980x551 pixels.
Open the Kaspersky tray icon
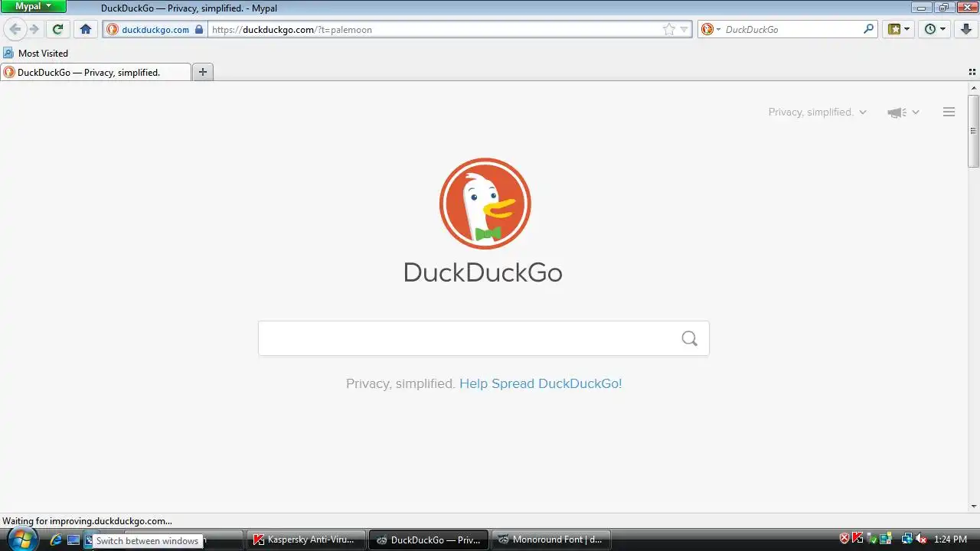click(x=858, y=539)
